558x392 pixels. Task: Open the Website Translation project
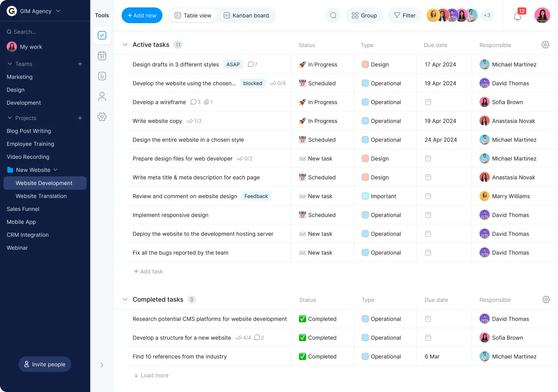click(41, 196)
